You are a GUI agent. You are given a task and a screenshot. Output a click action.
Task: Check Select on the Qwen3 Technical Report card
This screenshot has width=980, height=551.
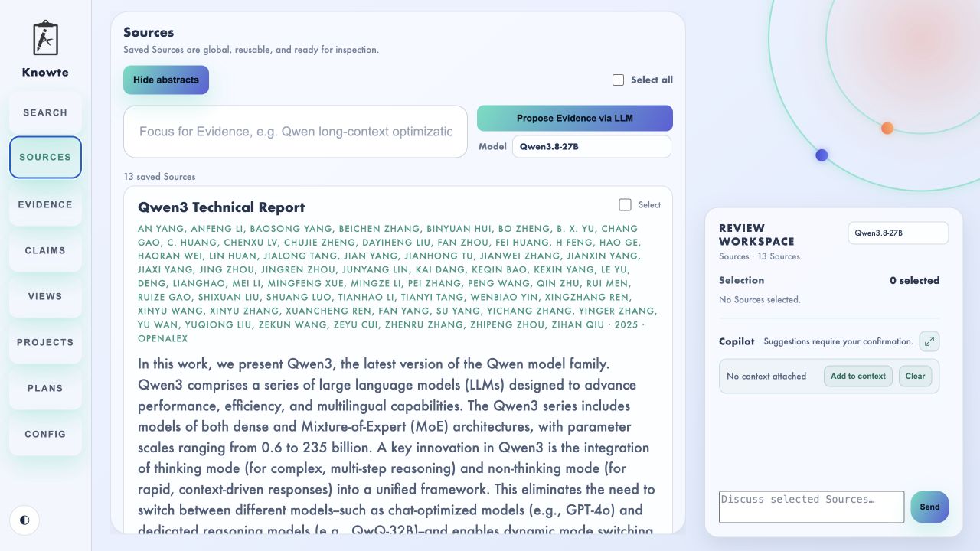click(x=625, y=205)
